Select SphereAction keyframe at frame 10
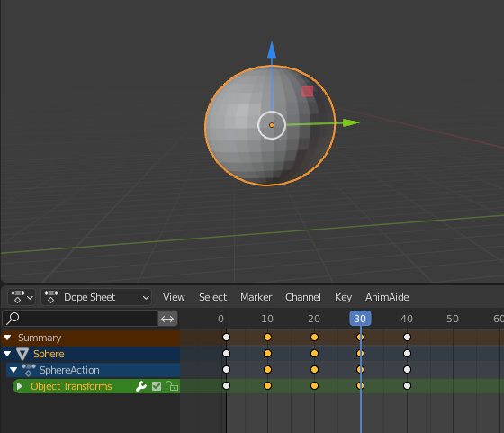 coord(267,369)
